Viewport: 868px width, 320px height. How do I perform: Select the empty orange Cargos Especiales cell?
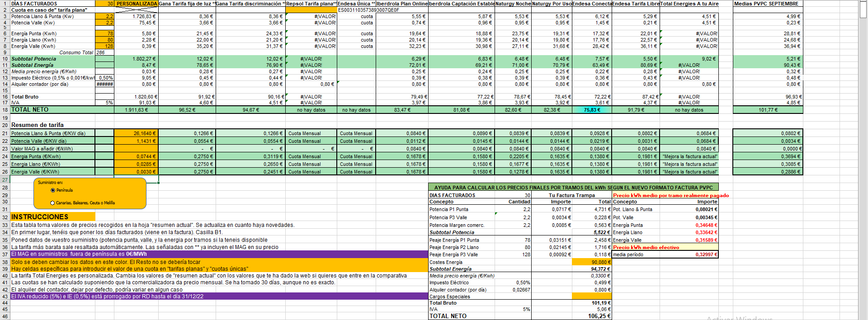(592, 296)
